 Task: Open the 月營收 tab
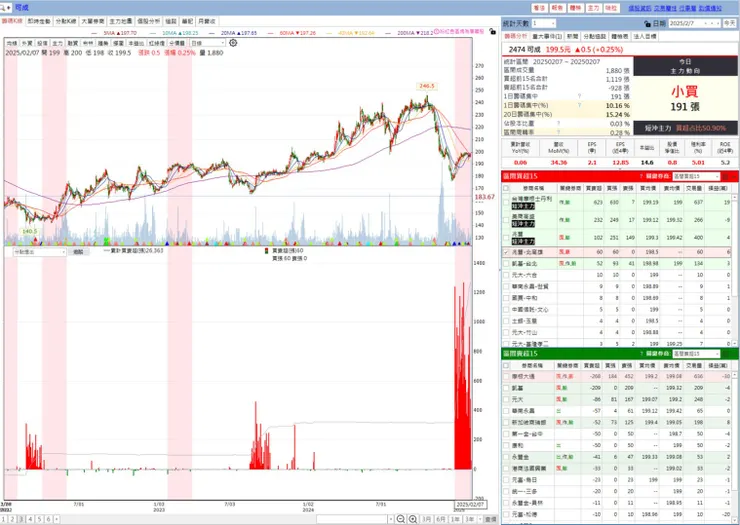207,21
